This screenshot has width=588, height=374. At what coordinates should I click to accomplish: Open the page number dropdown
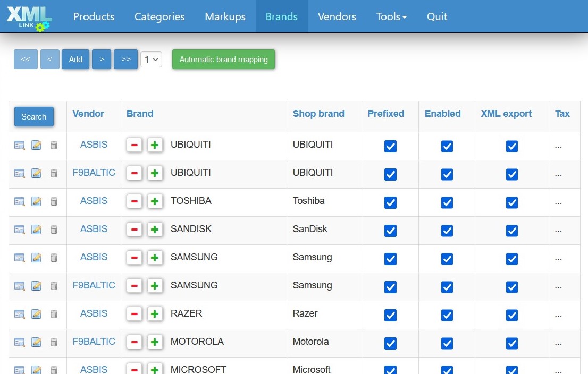[151, 59]
